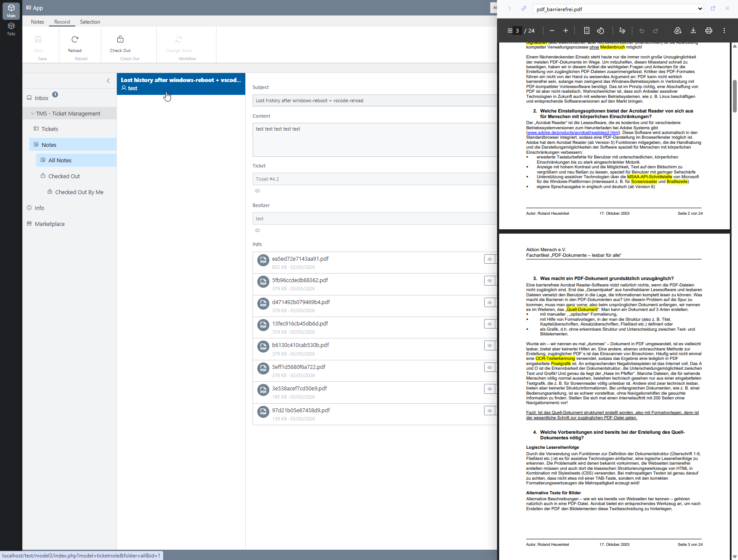Collapse the left navigation panel

pos(108,80)
